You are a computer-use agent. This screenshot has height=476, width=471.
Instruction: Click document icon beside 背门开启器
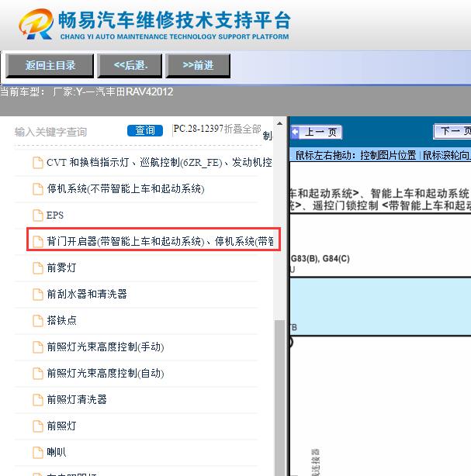[38, 242]
